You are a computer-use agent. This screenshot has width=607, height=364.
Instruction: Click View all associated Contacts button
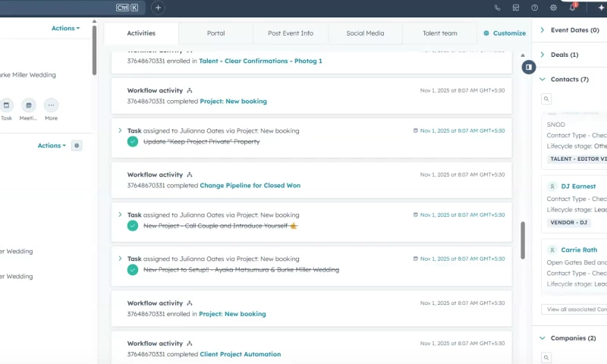574,309
